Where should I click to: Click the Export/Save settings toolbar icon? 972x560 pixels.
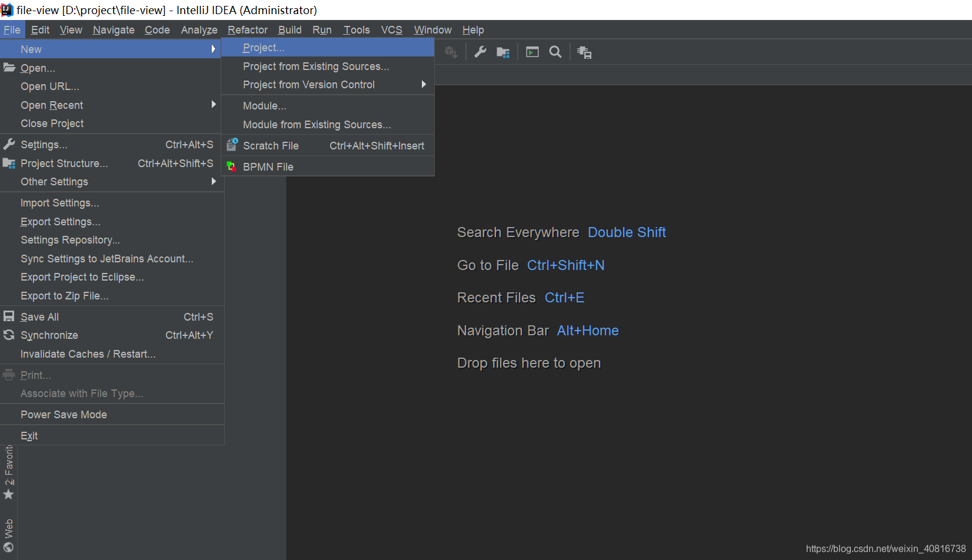[x=584, y=52]
